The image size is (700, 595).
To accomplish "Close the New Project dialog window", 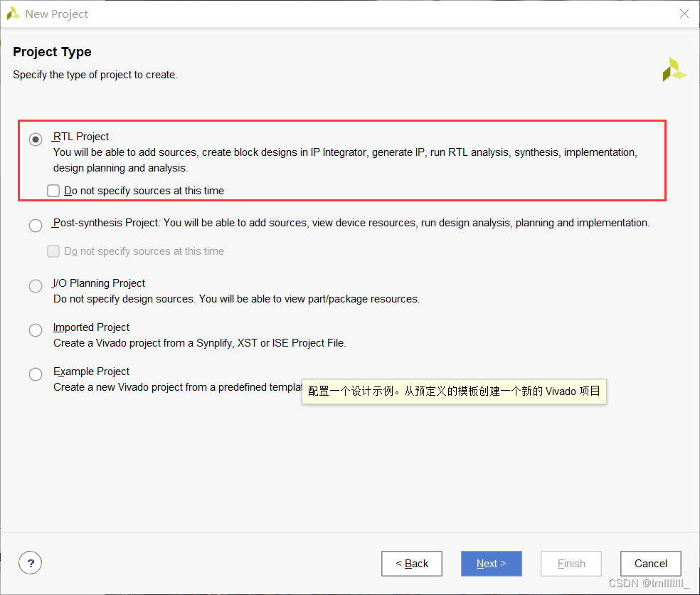I will click(684, 14).
